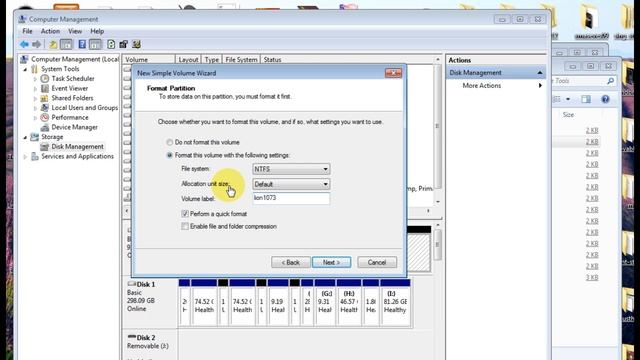The height and width of the screenshot is (360, 640).
Task: Expand the Event Viewer node
Action: pyautogui.click(x=36, y=89)
